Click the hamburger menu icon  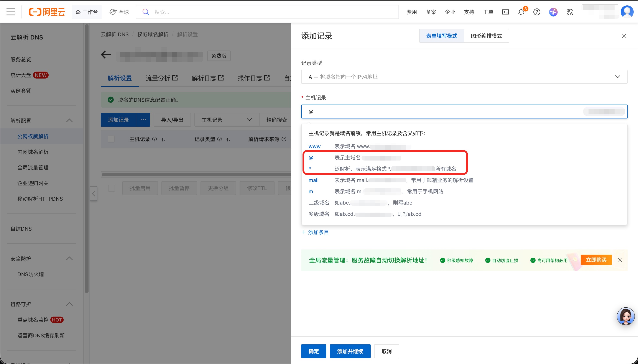[11, 12]
